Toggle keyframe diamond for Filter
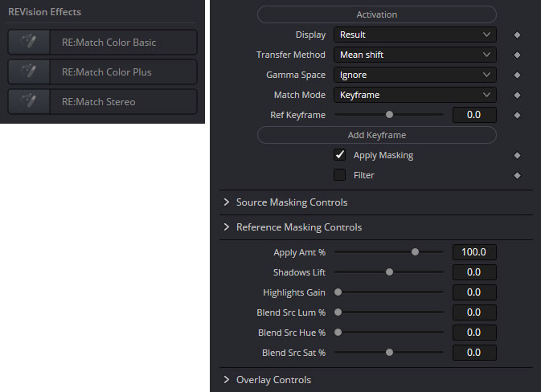 (x=517, y=175)
